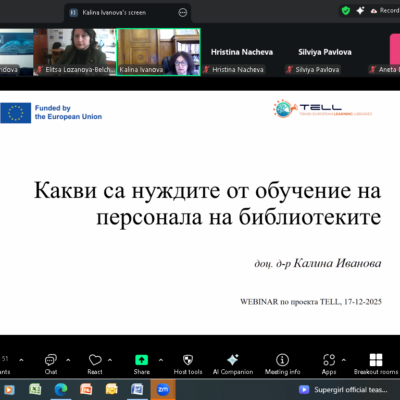This screenshot has width=400, height=400.
Task: Click muted mic icon for Silviya Pavlova
Action: 289,69
